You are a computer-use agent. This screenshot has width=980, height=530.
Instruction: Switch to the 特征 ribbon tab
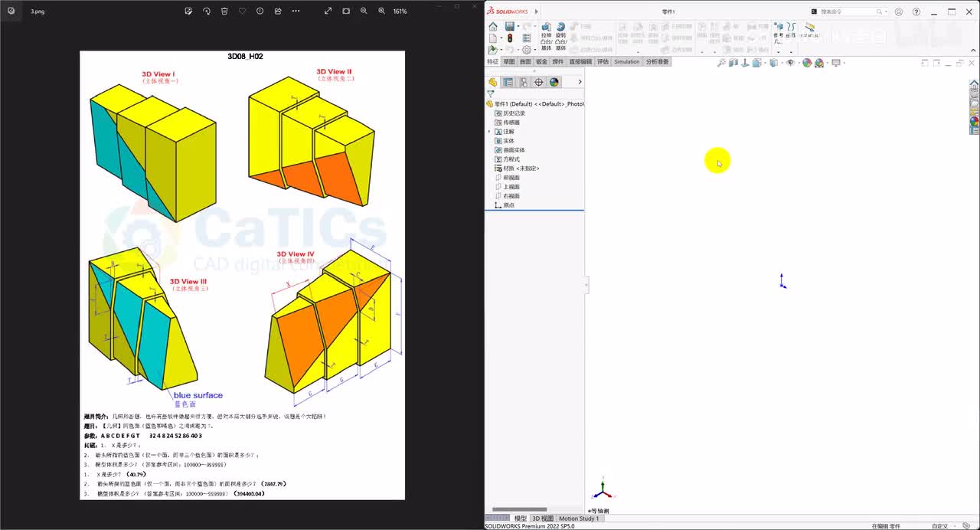pyautogui.click(x=492, y=62)
